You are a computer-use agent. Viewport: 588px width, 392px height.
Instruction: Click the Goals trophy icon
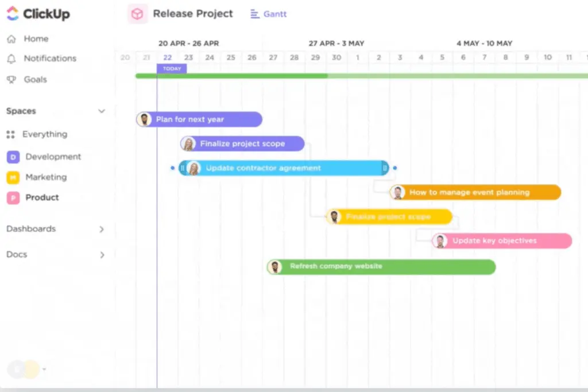click(x=11, y=79)
